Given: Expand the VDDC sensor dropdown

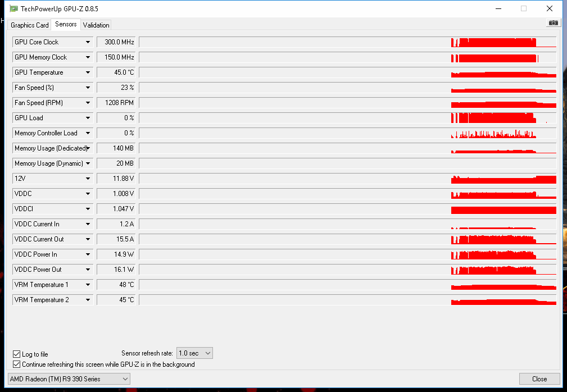Looking at the screenshot, I should click(88, 194).
